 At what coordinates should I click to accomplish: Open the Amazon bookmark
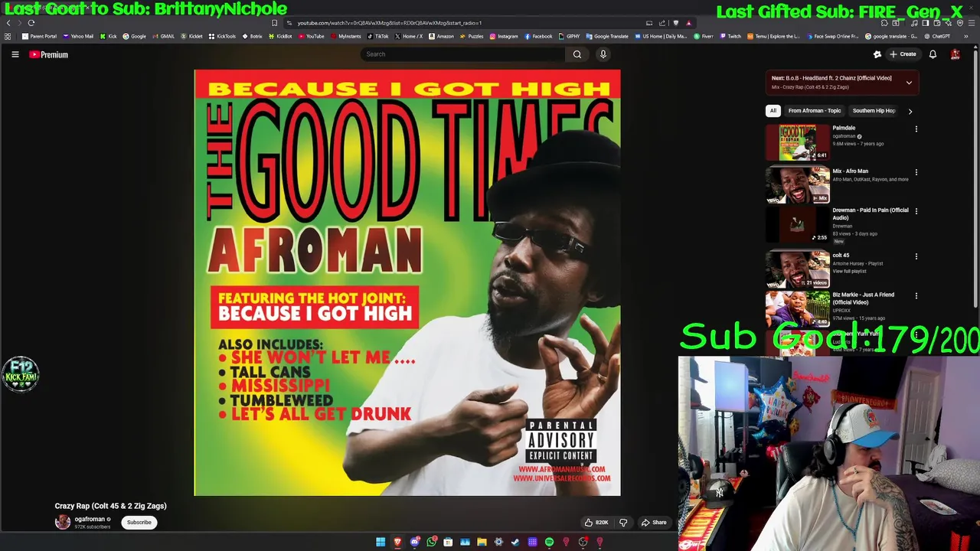442,36
